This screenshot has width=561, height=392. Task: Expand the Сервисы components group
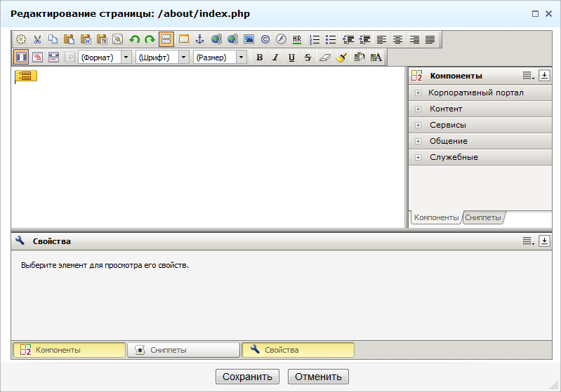coord(418,125)
